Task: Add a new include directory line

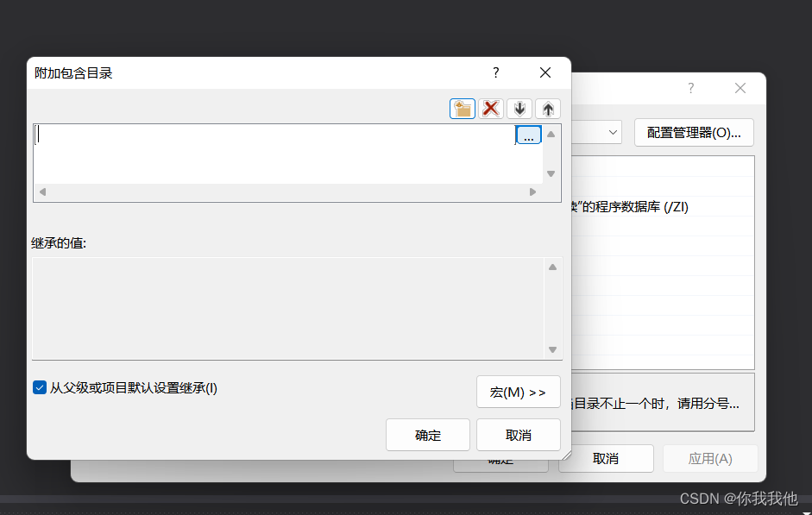Action: [x=463, y=109]
